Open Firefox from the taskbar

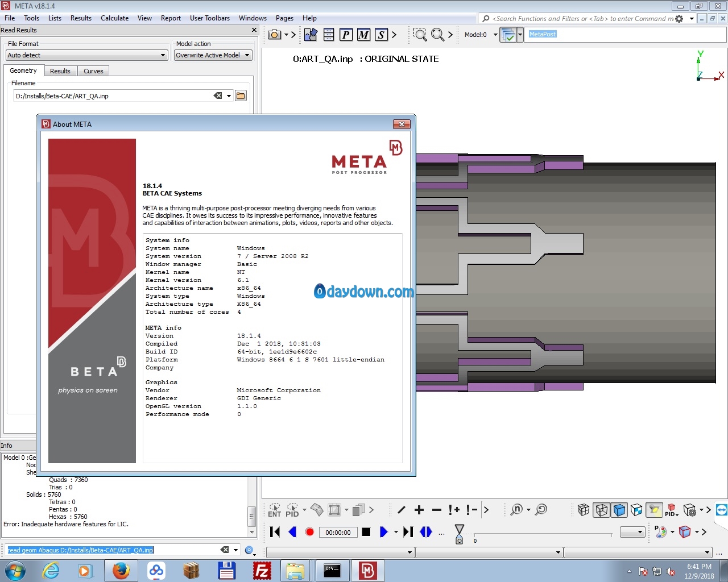coord(121,571)
